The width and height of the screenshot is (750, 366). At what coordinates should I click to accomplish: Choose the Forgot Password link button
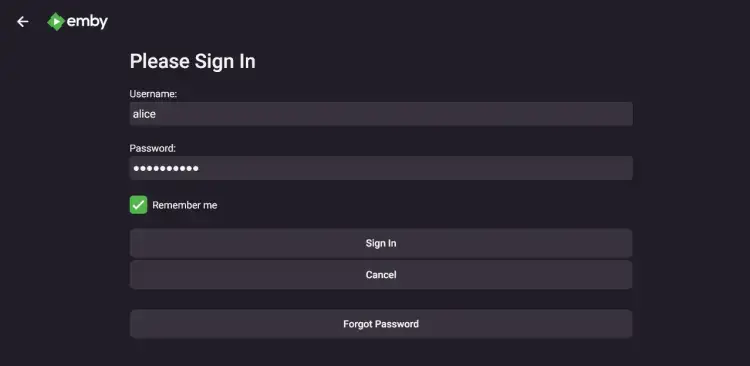(381, 324)
